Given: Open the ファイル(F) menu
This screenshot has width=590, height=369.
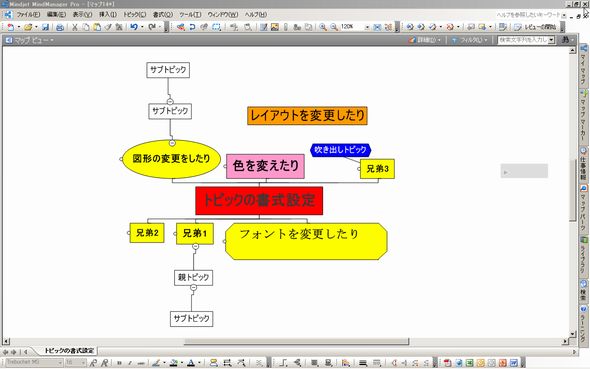Looking at the screenshot, I should [29, 15].
